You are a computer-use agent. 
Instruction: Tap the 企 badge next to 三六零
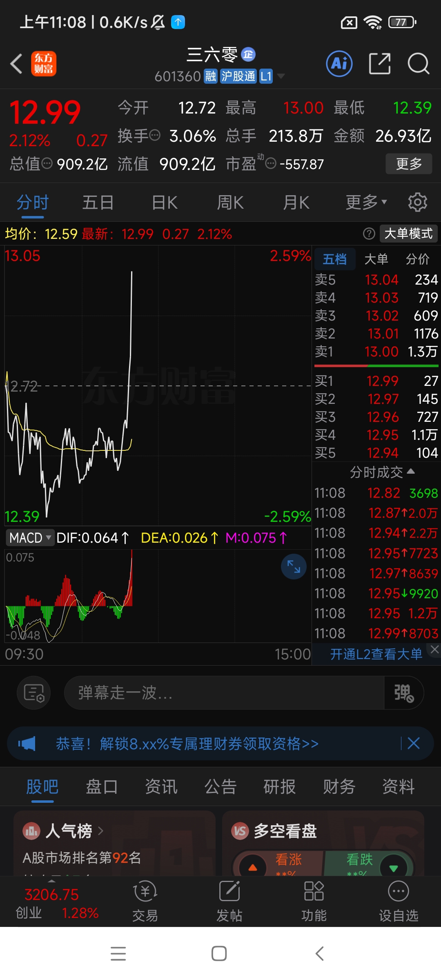(248, 54)
